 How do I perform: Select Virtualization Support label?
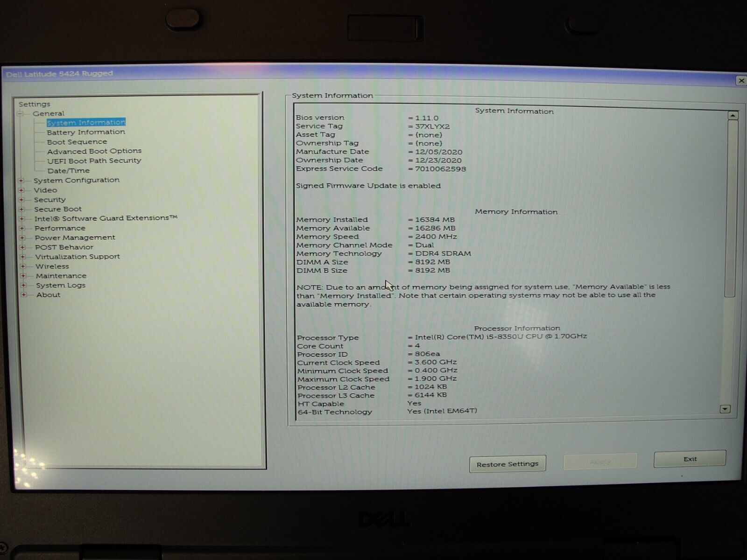[x=78, y=257]
